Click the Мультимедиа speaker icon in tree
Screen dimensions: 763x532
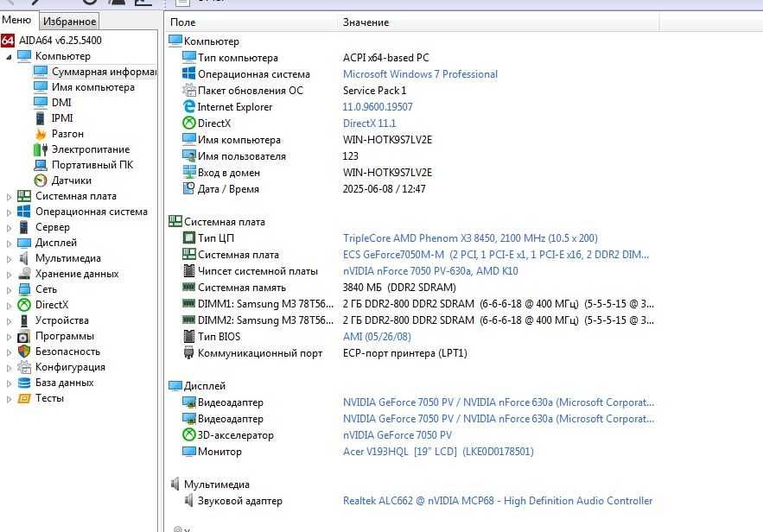coord(24,258)
